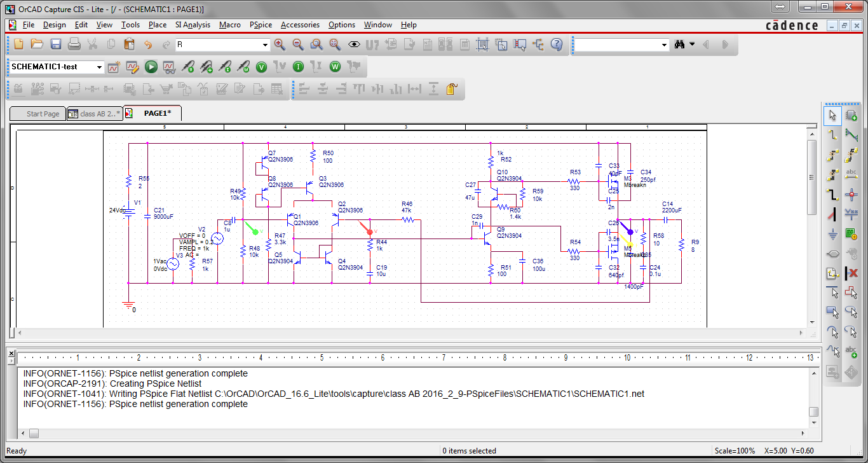Expand search options arrow beside binoculars
The height and width of the screenshot is (463, 868).
[x=692, y=45]
